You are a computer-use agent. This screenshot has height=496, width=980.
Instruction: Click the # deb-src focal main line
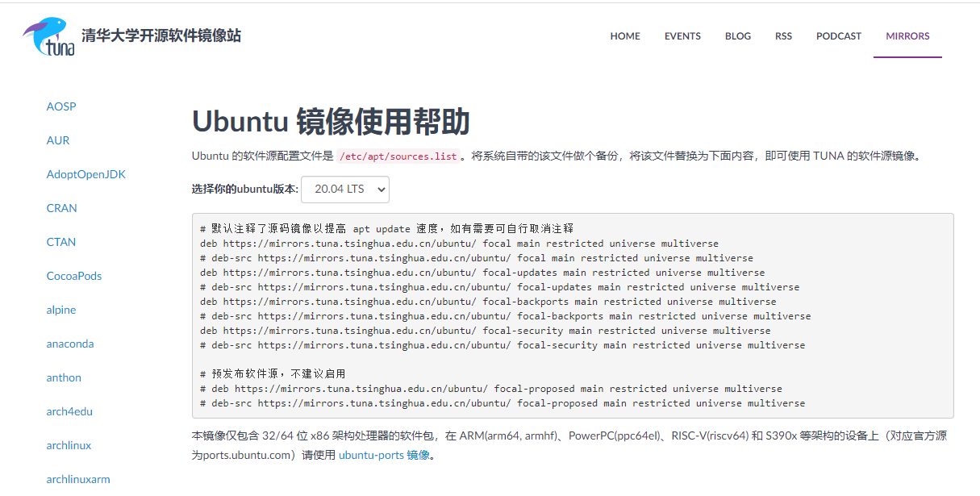[x=477, y=258]
